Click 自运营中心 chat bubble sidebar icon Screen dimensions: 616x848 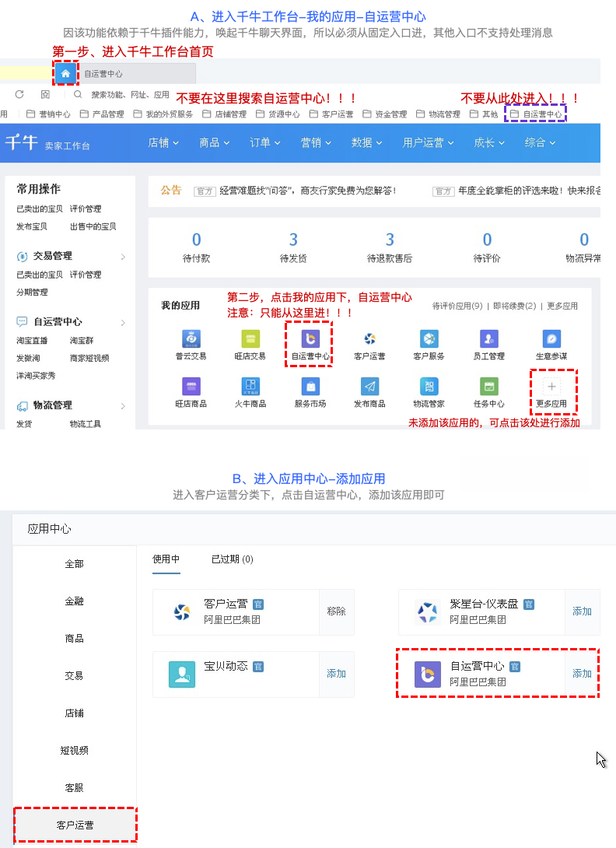[23, 322]
